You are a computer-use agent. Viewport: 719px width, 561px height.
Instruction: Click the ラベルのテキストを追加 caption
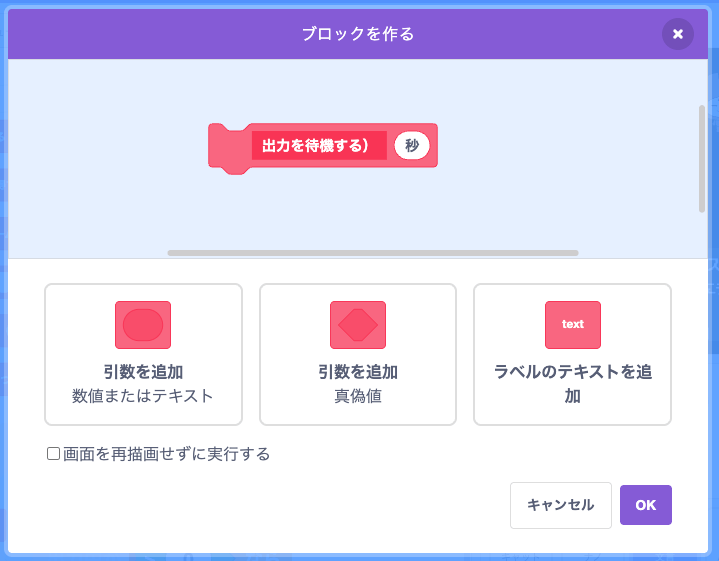573,383
